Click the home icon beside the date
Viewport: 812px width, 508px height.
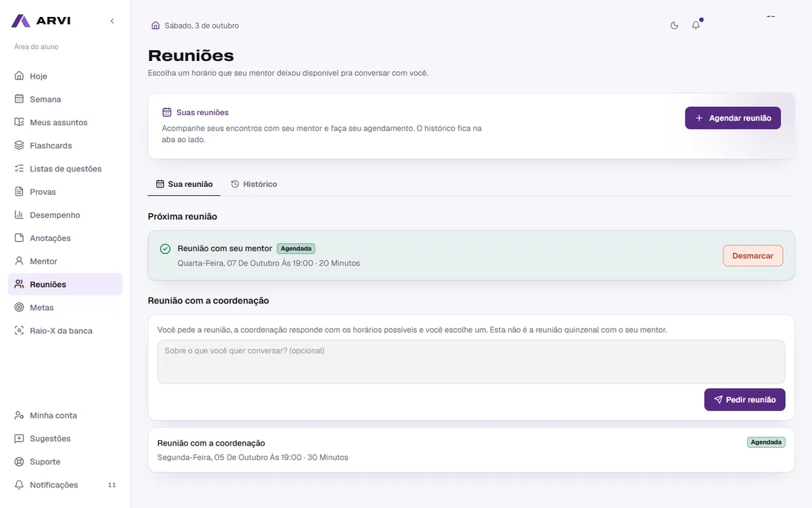pyautogui.click(x=156, y=26)
